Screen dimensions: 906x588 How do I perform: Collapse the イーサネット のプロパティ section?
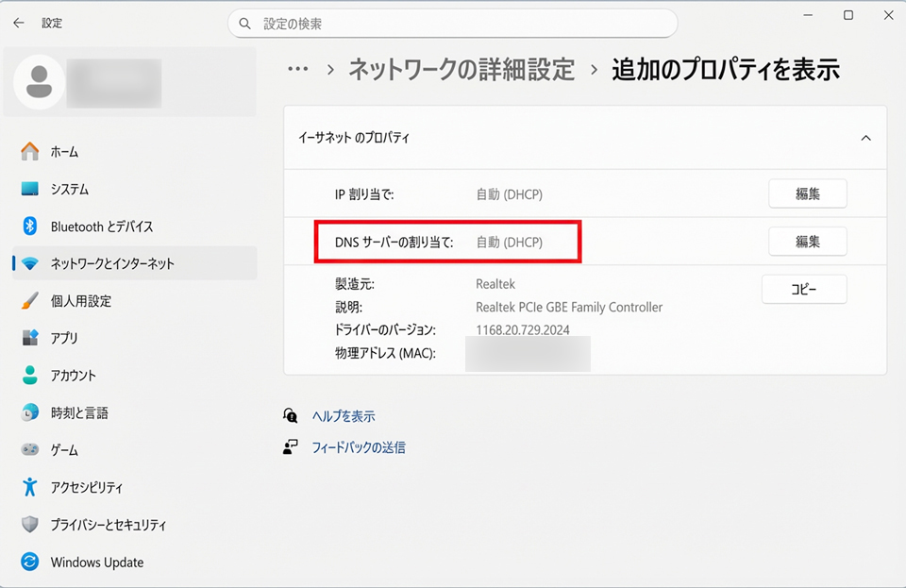click(x=865, y=138)
